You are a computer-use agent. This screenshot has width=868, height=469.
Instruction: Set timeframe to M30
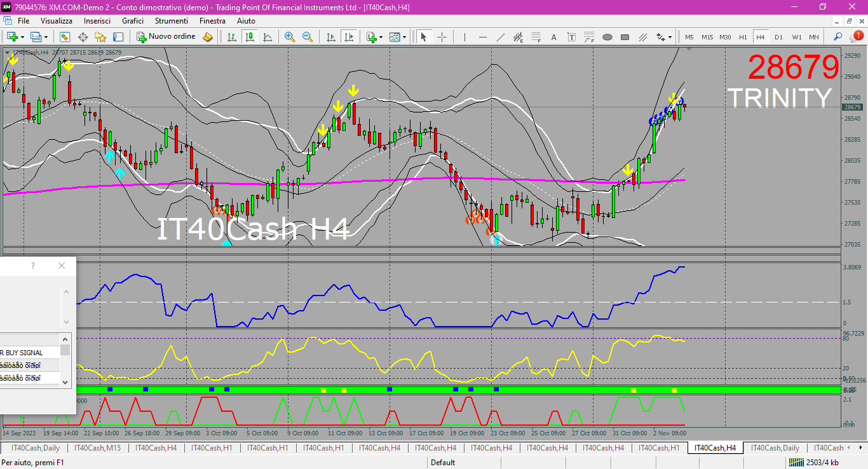coord(725,37)
